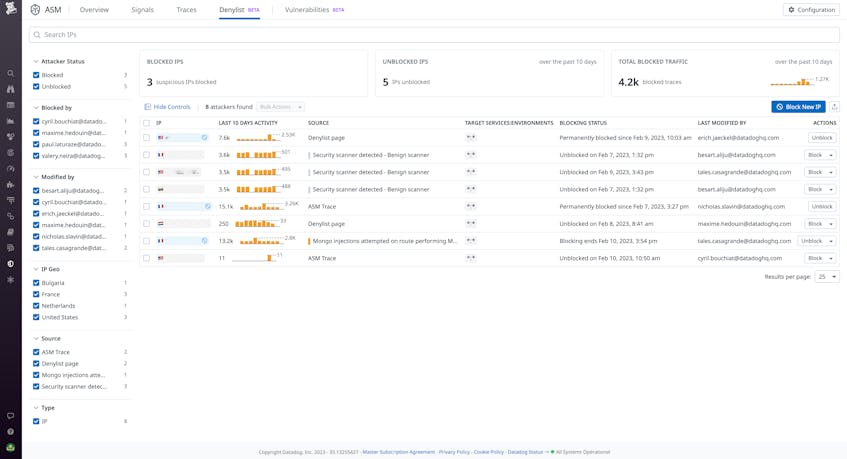Toggle paul.laturaze Blocked by checkbox

(36, 144)
